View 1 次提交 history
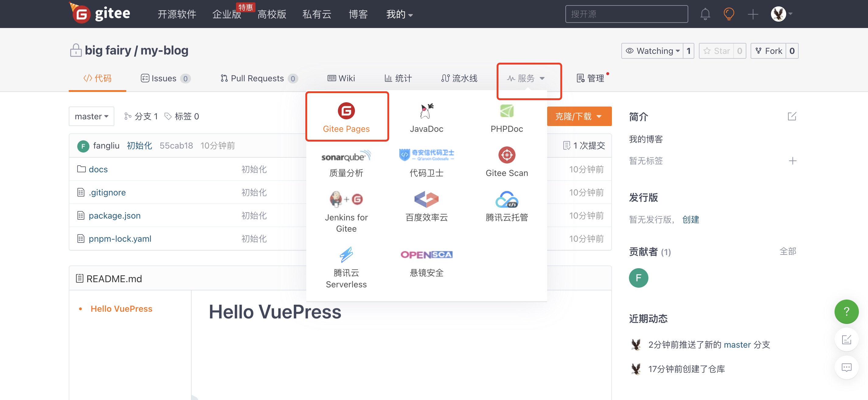 tap(584, 146)
